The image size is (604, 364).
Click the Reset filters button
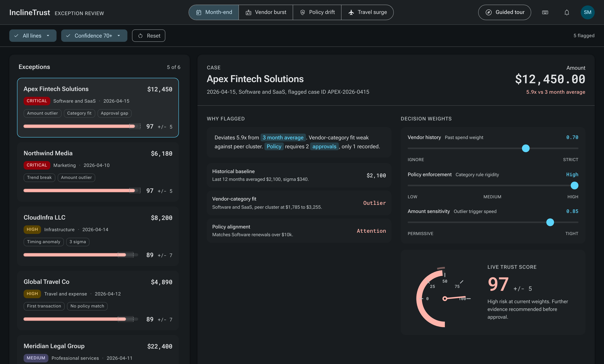click(x=148, y=36)
